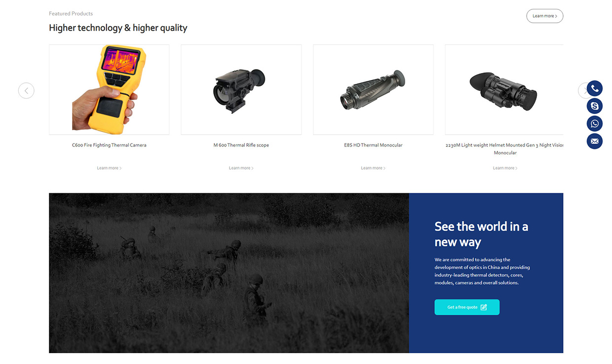Click the C600 Fire Fighting Thermal Camera title

[x=109, y=145]
